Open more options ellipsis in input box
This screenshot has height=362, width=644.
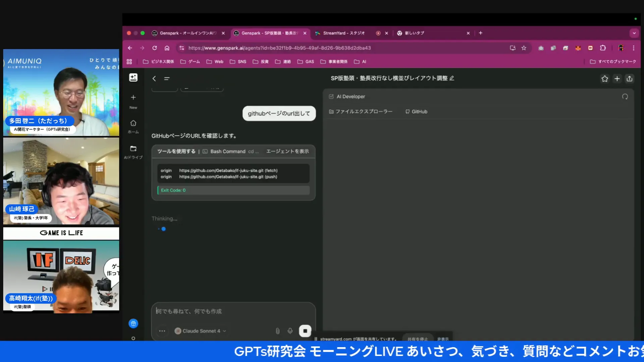pyautogui.click(x=162, y=331)
